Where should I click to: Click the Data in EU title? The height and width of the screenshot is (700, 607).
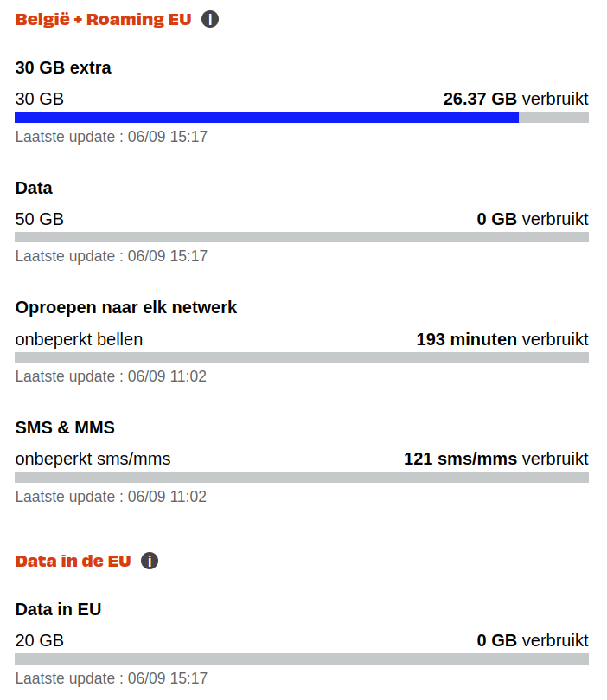click(58, 609)
